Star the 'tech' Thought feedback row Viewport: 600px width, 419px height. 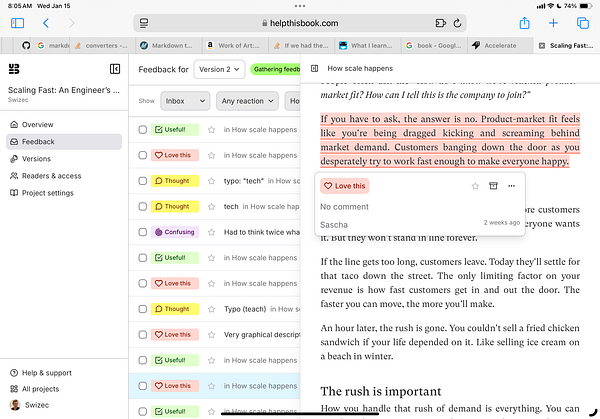pyautogui.click(x=211, y=207)
